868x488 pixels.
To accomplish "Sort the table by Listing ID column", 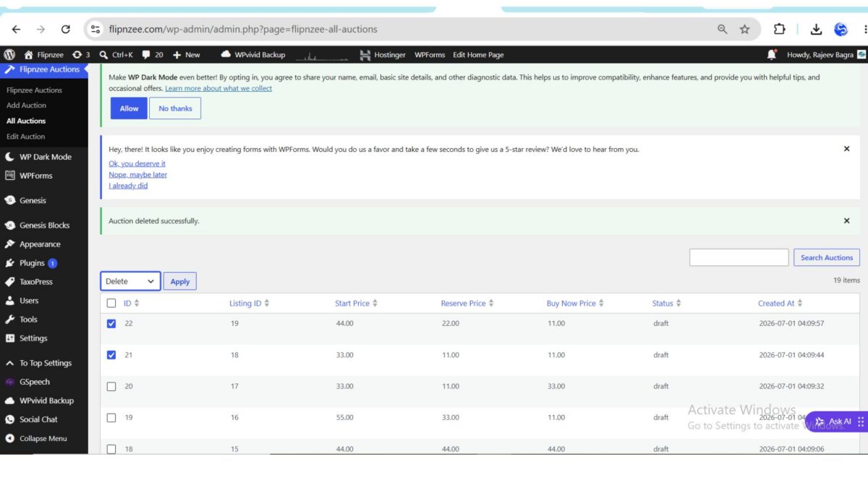I will pyautogui.click(x=249, y=304).
